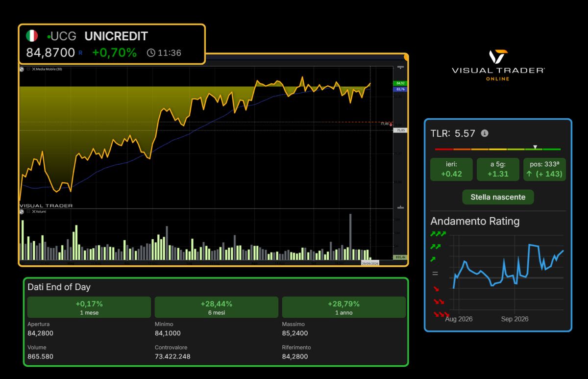The width and height of the screenshot is (588, 379).
Task: Click the TLR: 5.57 score text
Action: click(x=453, y=133)
